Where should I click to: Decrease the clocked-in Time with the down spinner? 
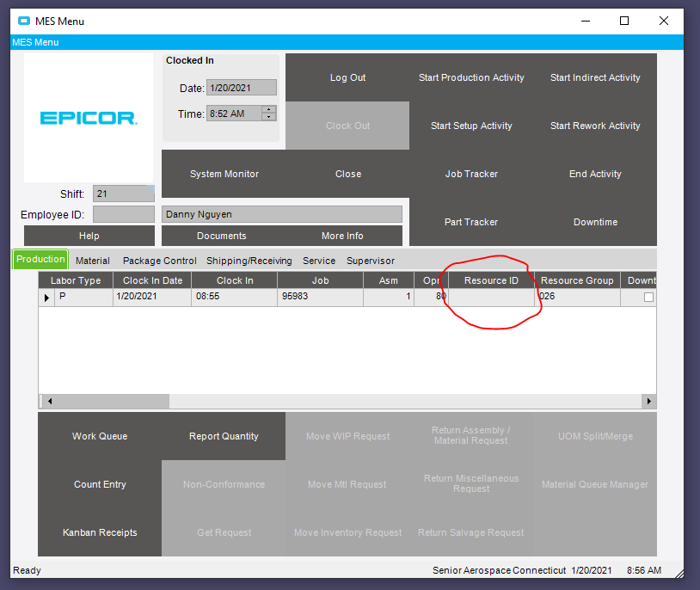(x=269, y=117)
